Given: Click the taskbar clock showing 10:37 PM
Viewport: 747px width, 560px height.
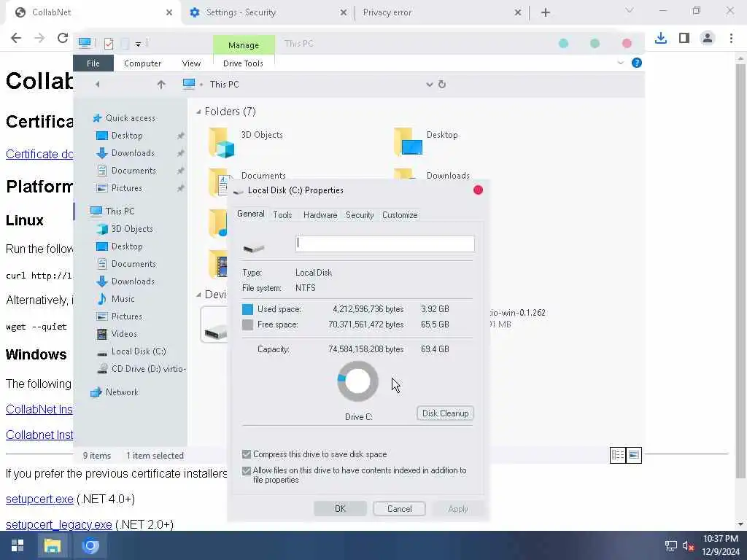Looking at the screenshot, I should pos(720,539).
